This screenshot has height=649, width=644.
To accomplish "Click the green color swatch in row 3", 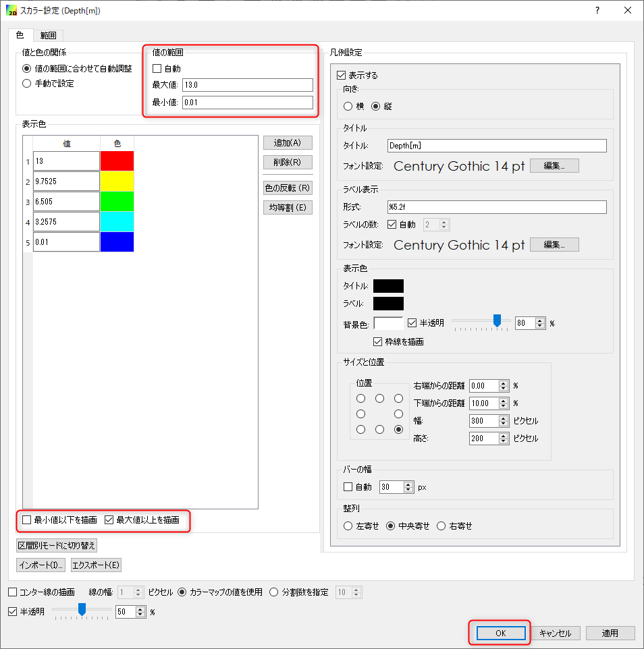I will [117, 202].
